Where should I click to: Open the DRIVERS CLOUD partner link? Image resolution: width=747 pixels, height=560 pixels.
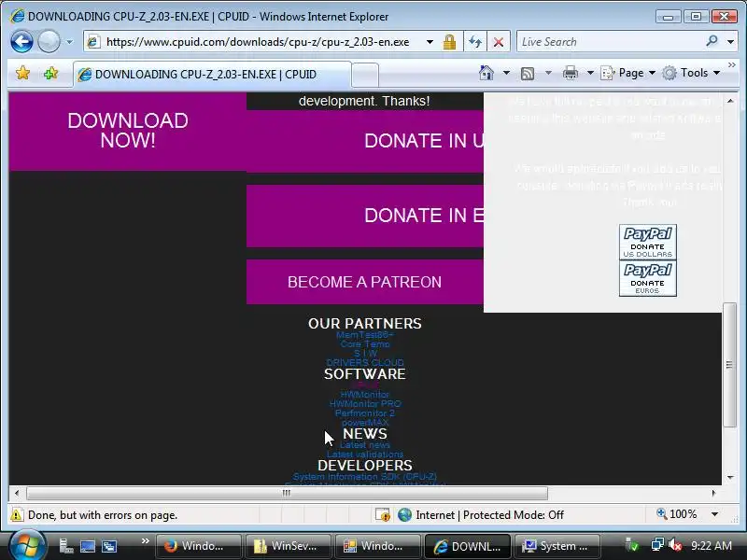[x=365, y=362]
